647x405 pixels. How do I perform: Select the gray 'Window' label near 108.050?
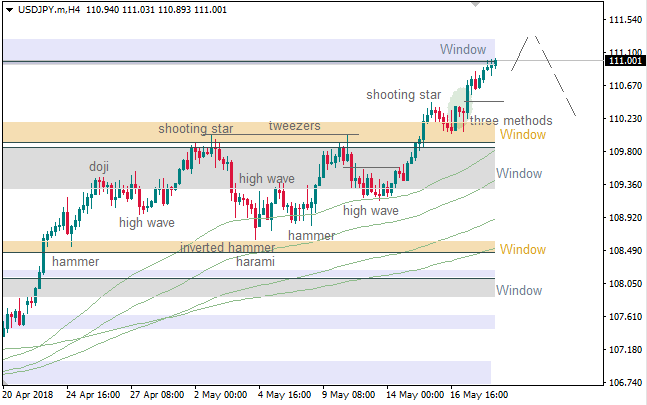(519, 290)
